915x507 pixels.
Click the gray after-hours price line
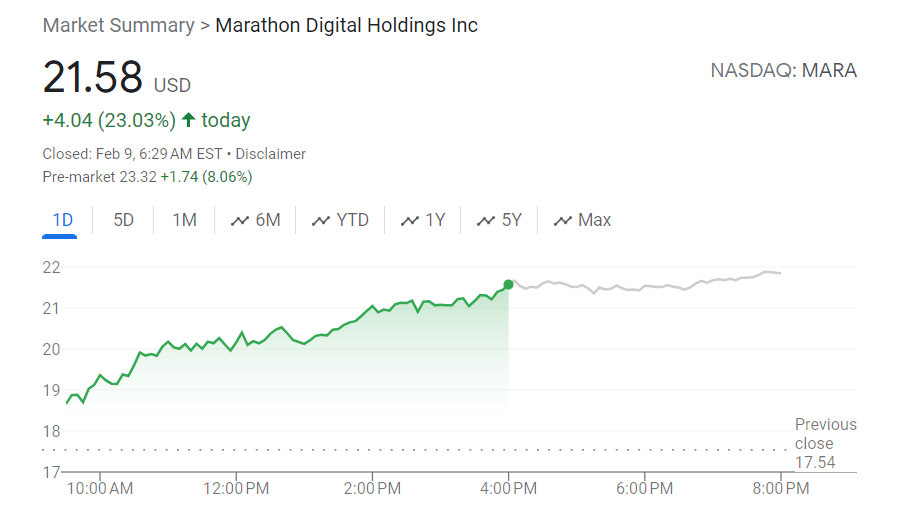(x=645, y=285)
